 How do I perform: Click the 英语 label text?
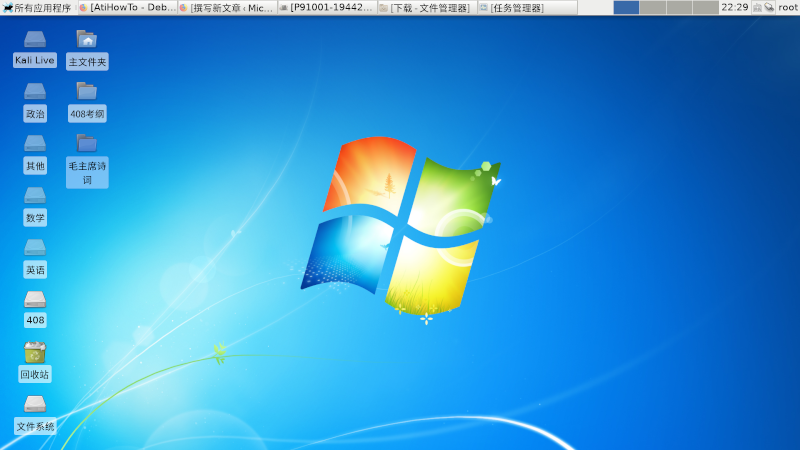coord(35,270)
